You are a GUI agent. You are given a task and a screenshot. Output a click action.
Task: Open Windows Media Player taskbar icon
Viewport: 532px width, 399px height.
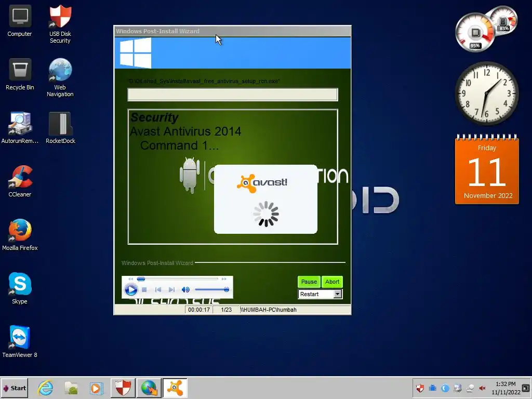click(x=96, y=388)
